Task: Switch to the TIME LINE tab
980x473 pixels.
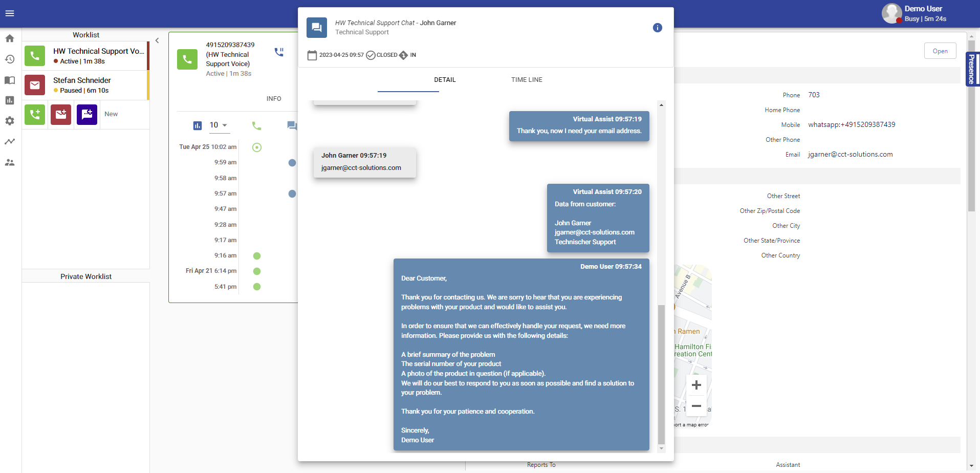Action: [x=527, y=80]
